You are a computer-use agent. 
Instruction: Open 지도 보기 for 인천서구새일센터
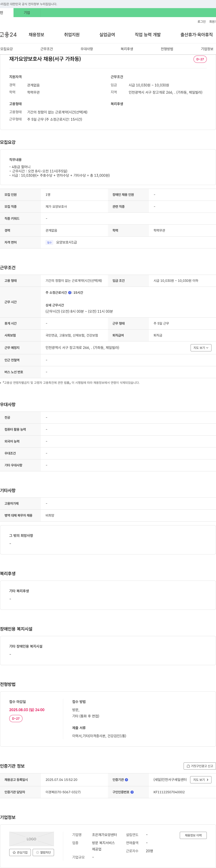[x=201, y=780]
